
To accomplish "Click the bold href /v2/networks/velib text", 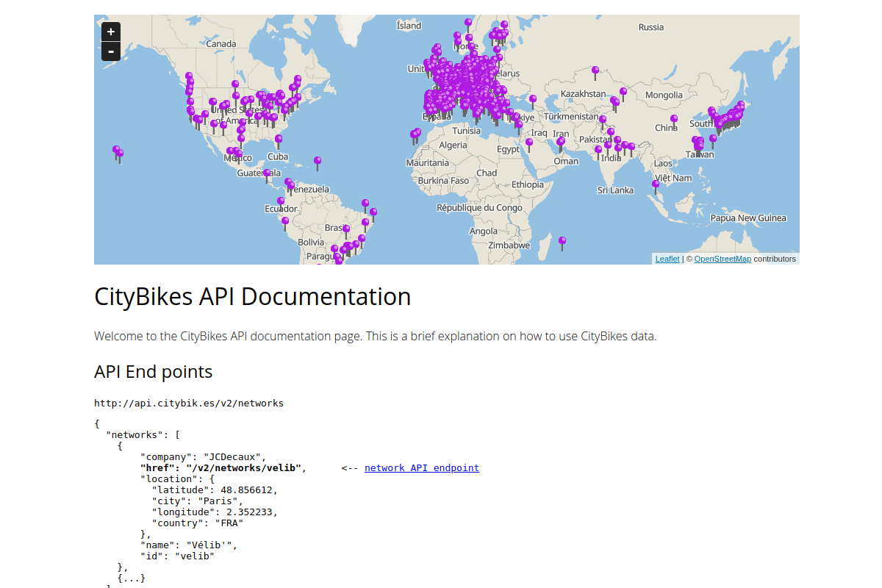I will [220, 467].
